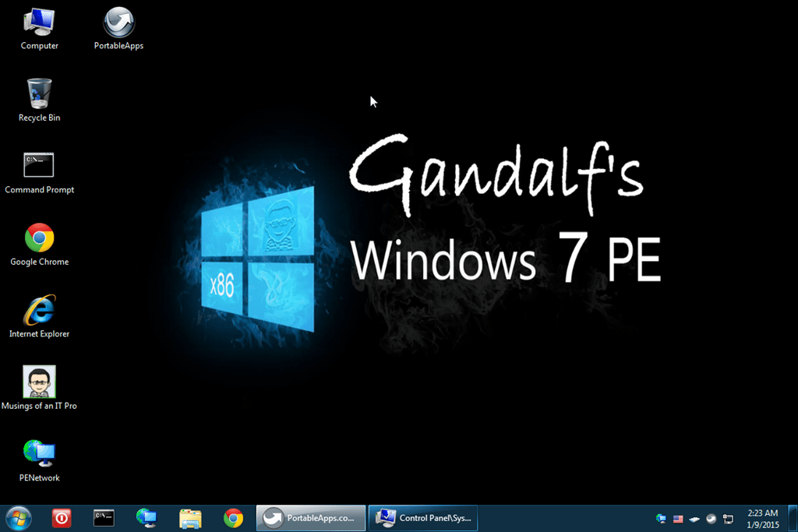The height and width of the screenshot is (532, 798).
Task: Click the network connection tray icon
Action: click(x=729, y=519)
